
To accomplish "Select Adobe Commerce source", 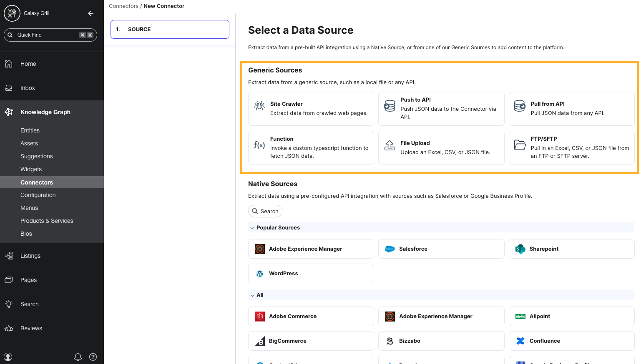I will [x=311, y=317].
